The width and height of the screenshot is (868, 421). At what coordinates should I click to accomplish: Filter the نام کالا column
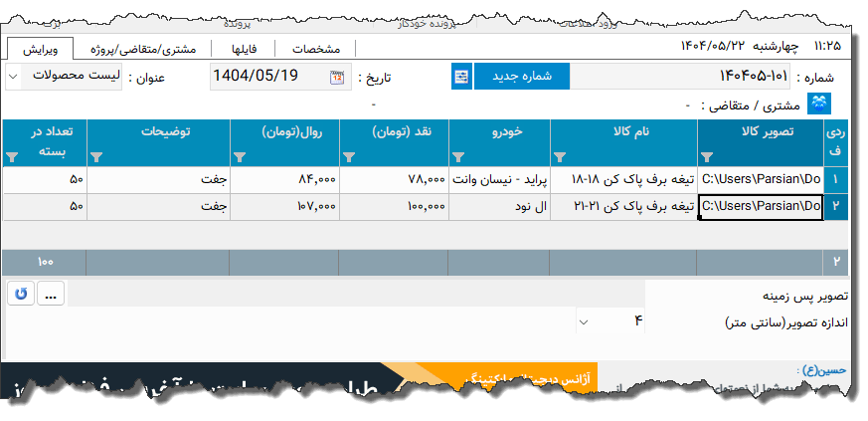(x=560, y=157)
